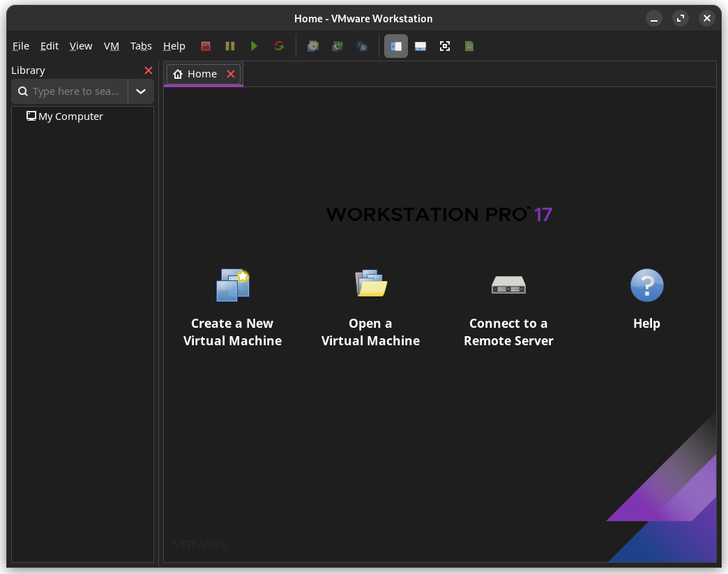Click the monitor icon beside My Computer
This screenshot has width=728, height=574.
click(x=31, y=116)
